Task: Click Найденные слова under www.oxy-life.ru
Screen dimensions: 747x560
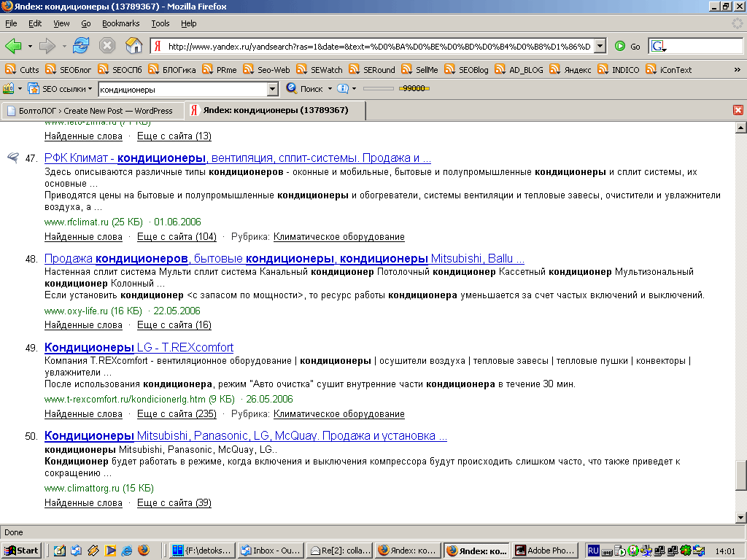Action: [83, 324]
